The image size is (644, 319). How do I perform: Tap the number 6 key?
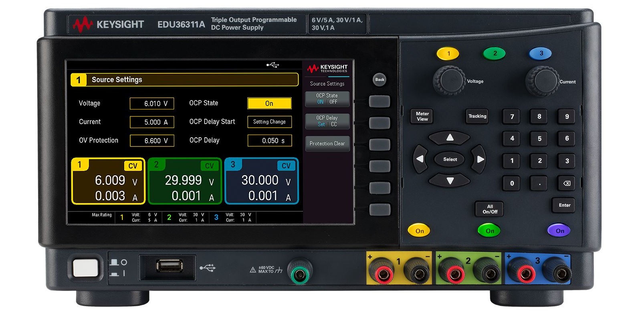click(567, 138)
